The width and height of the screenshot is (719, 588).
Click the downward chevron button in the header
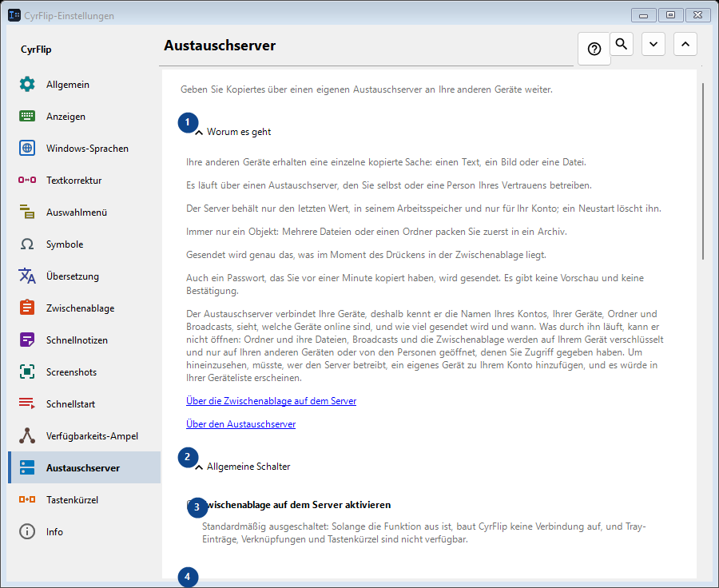[653, 44]
